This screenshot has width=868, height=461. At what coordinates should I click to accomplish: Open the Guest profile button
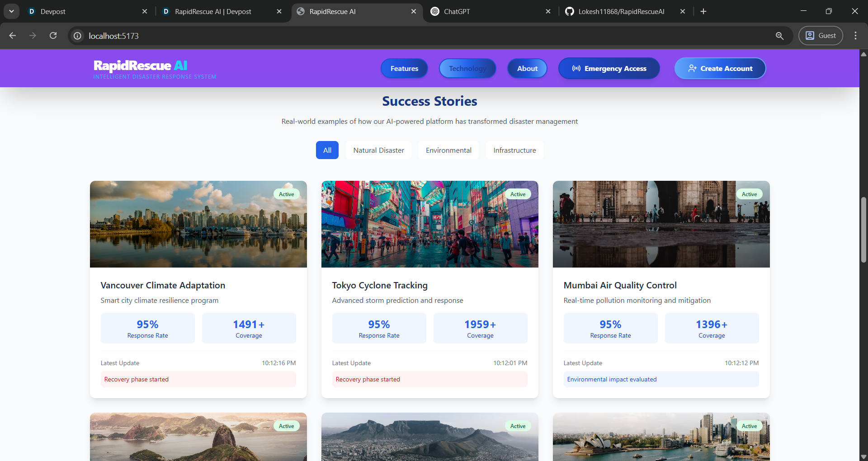pyautogui.click(x=821, y=36)
